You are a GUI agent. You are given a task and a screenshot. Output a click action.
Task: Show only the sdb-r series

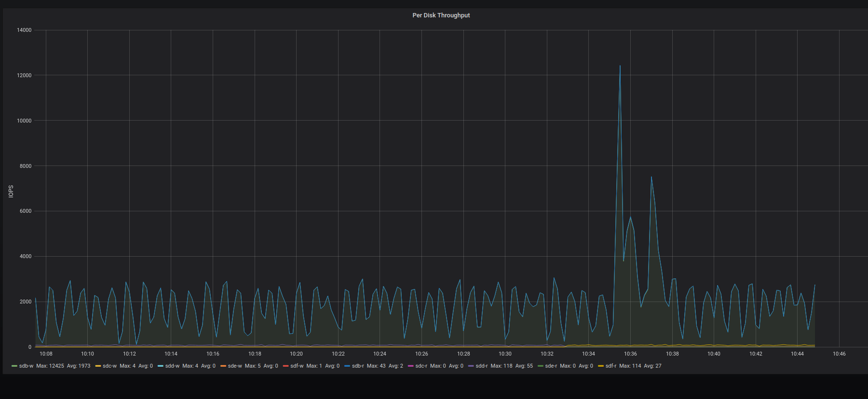point(358,366)
